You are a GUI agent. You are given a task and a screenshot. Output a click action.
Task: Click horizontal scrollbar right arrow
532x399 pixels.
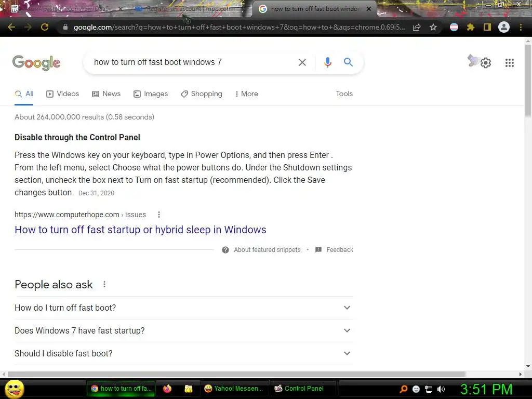pos(521,374)
